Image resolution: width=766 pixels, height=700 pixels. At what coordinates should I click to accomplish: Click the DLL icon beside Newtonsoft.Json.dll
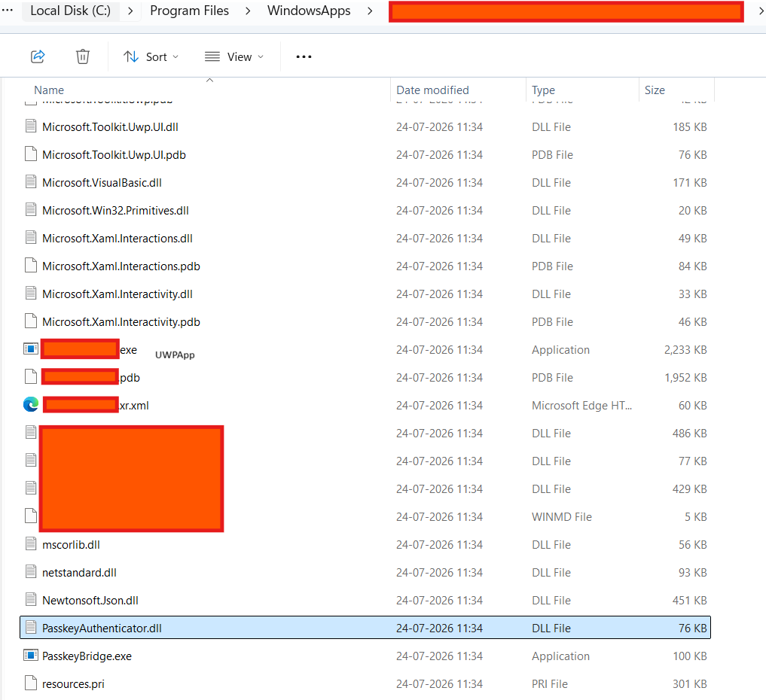[x=31, y=599]
